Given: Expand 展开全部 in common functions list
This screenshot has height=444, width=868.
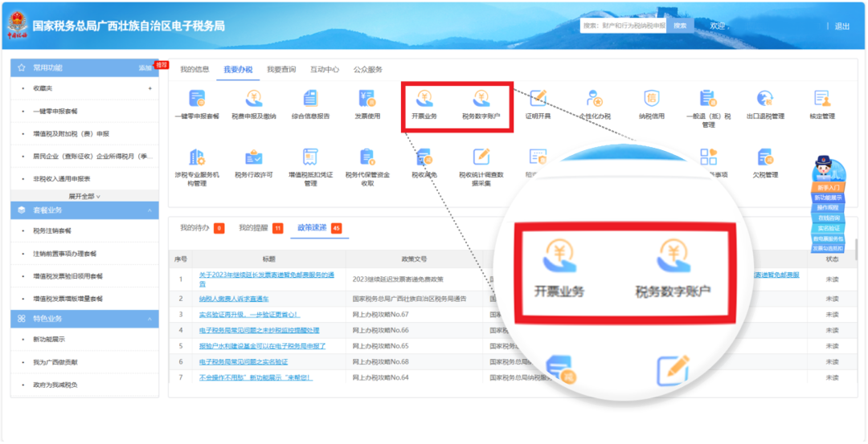Looking at the screenshot, I should pos(84,196).
